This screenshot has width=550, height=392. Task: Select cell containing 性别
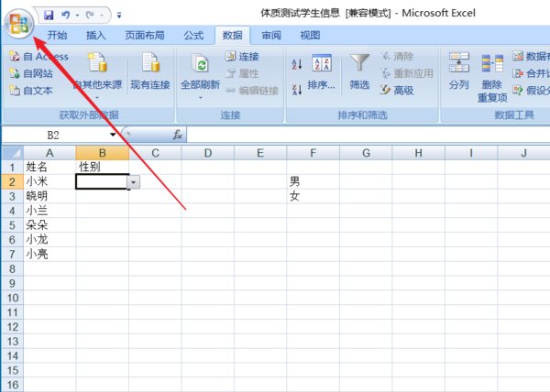point(103,168)
